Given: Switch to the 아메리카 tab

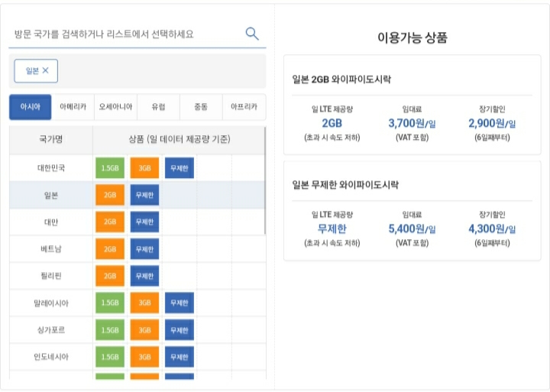Looking at the screenshot, I should pyautogui.click(x=73, y=107).
